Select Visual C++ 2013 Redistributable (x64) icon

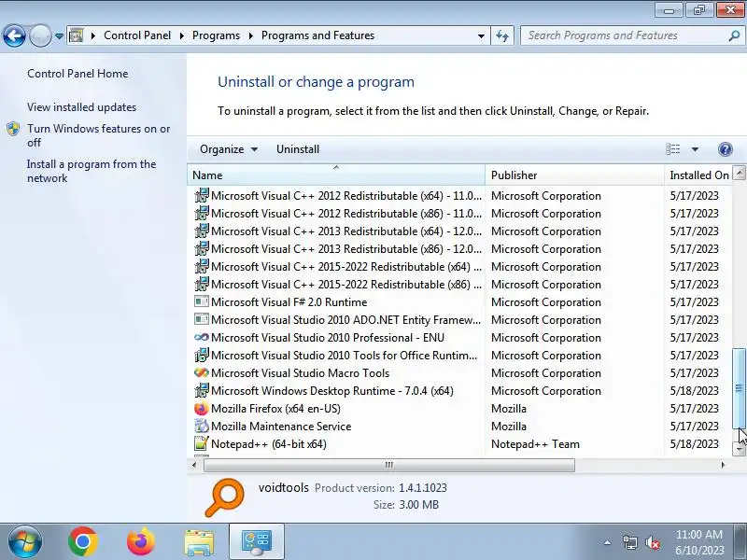point(202,231)
